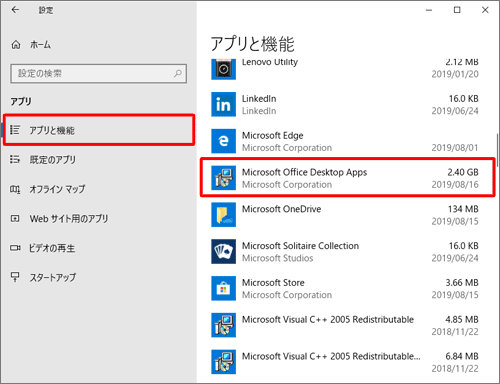This screenshot has width=500, height=384.
Task: Minimize the settings window
Action: pos(429,10)
